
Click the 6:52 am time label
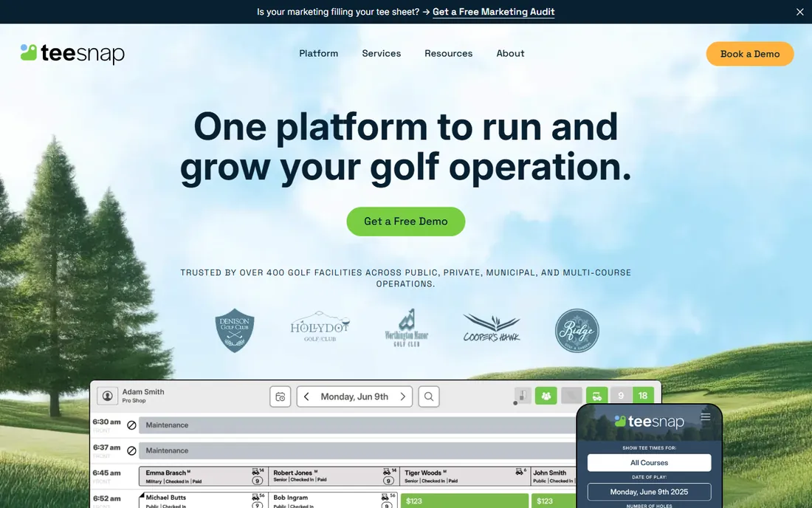click(107, 498)
